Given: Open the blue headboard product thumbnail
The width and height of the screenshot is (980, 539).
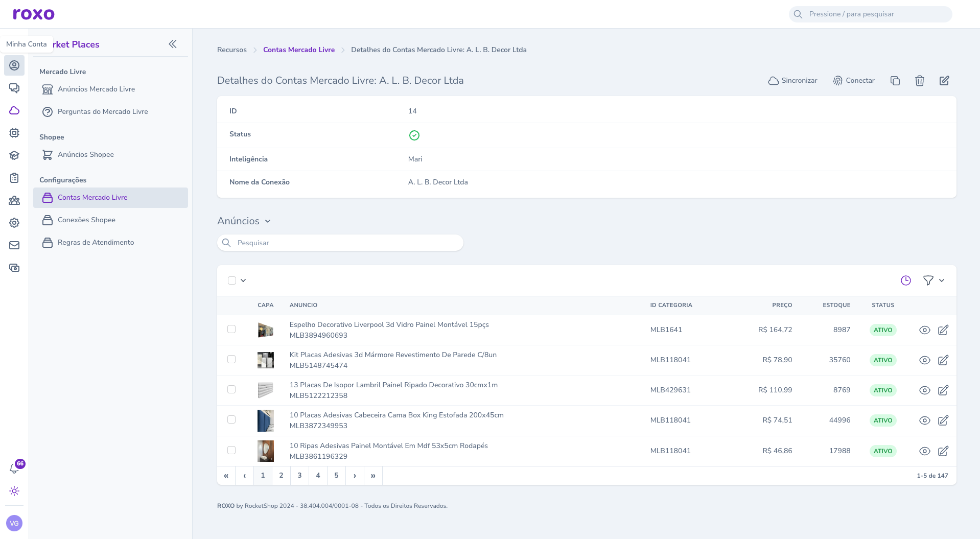Looking at the screenshot, I should [x=266, y=420].
